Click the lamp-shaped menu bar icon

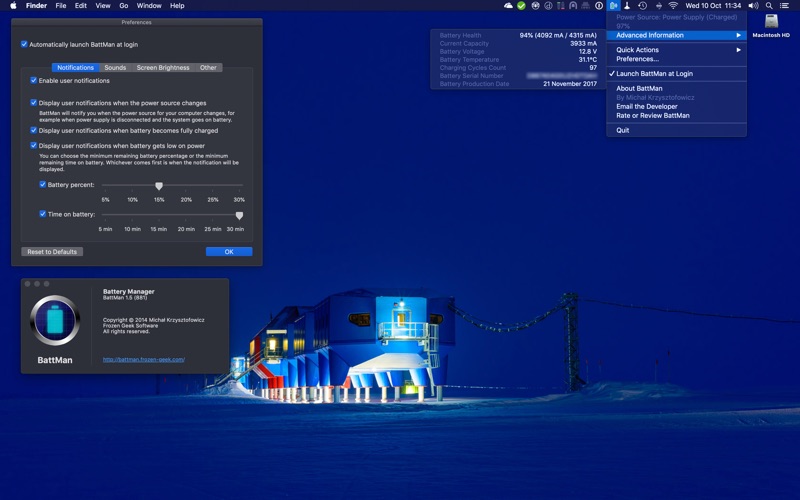point(627,6)
